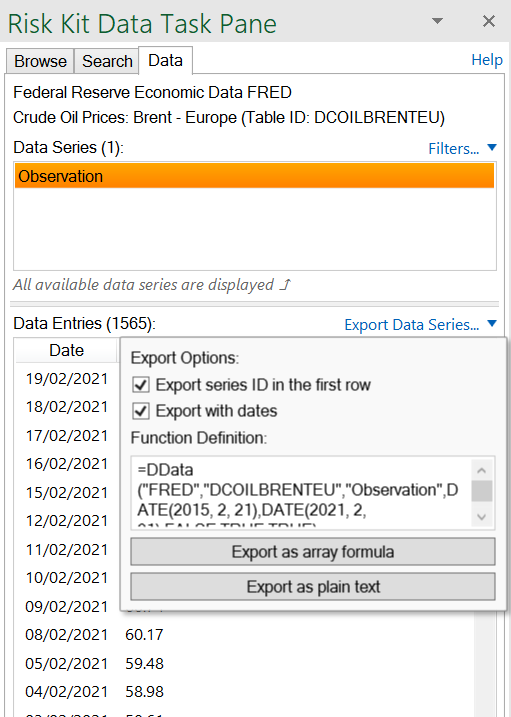Click 'Export as array formula' button
511x717 pixels.
[x=313, y=551]
